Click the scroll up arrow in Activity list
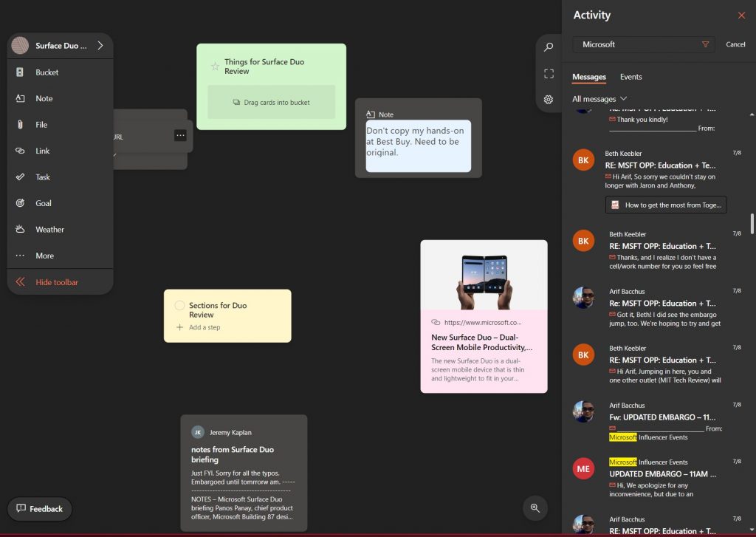The width and height of the screenshot is (756, 537). [752, 114]
